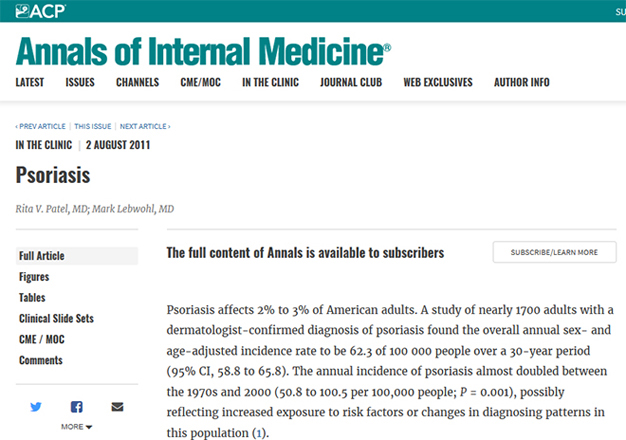Viewport: 626px width, 440px height.
Task: Go to NEXT ARTICLE link
Action: coord(145,127)
